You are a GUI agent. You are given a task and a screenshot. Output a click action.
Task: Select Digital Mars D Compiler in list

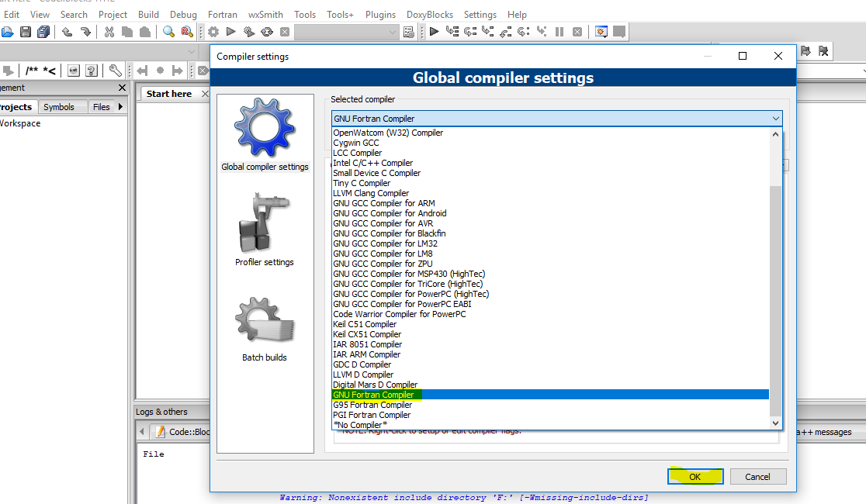click(550, 385)
